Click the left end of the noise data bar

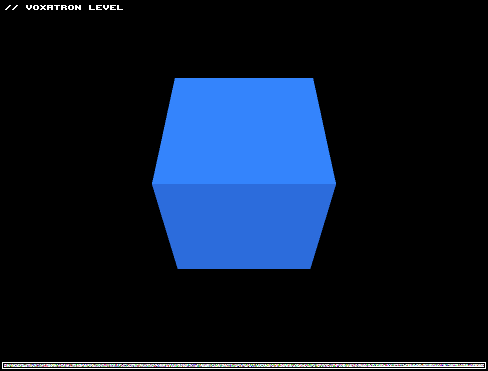(x=5, y=366)
